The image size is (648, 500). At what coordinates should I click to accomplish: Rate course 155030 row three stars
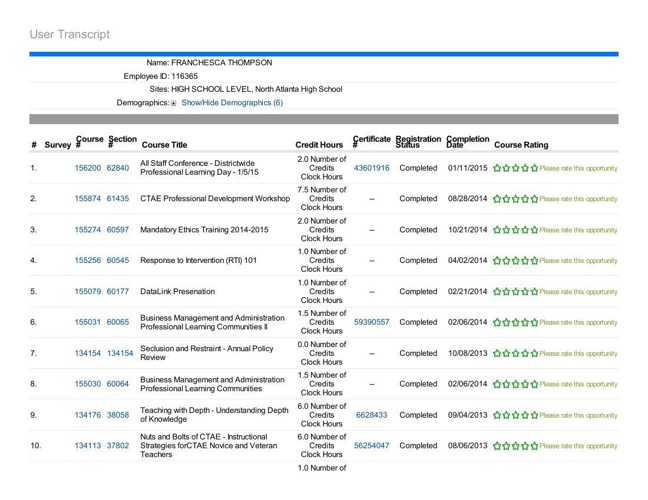click(516, 384)
